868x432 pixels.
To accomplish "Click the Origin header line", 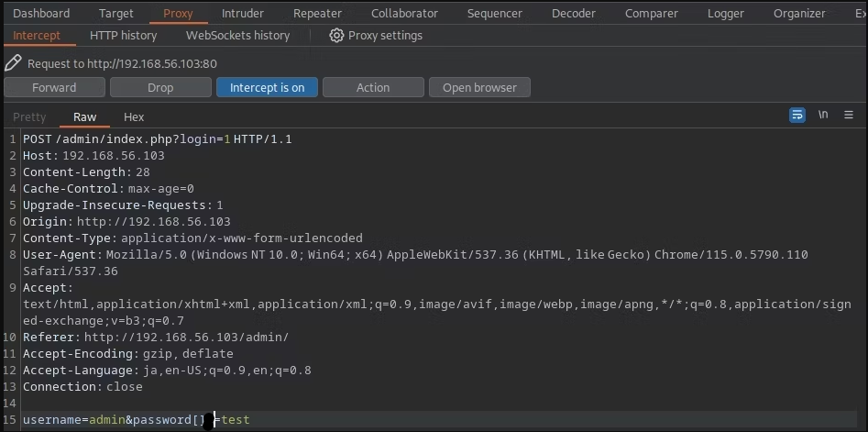I will point(126,222).
